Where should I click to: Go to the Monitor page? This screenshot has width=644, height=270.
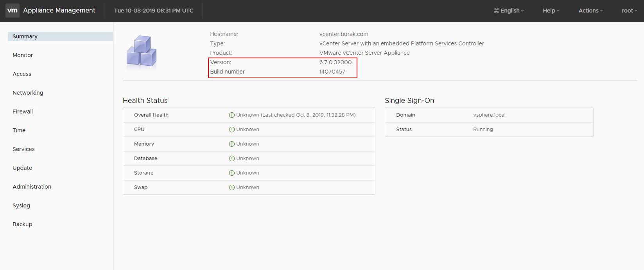coord(23,55)
